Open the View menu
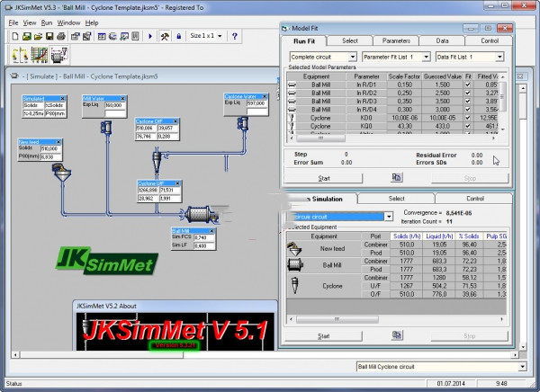The height and width of the screenshot is (392, 540). [30, 22]
